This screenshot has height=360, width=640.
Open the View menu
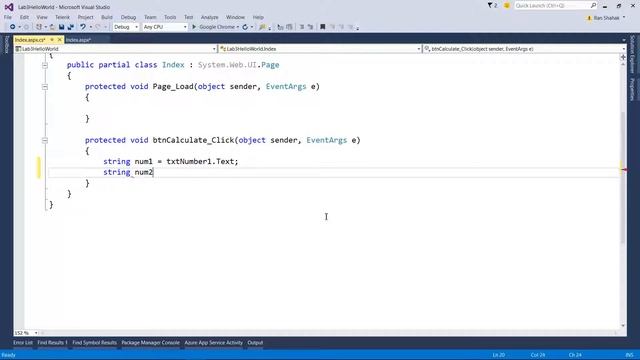[x=42, y=17]
